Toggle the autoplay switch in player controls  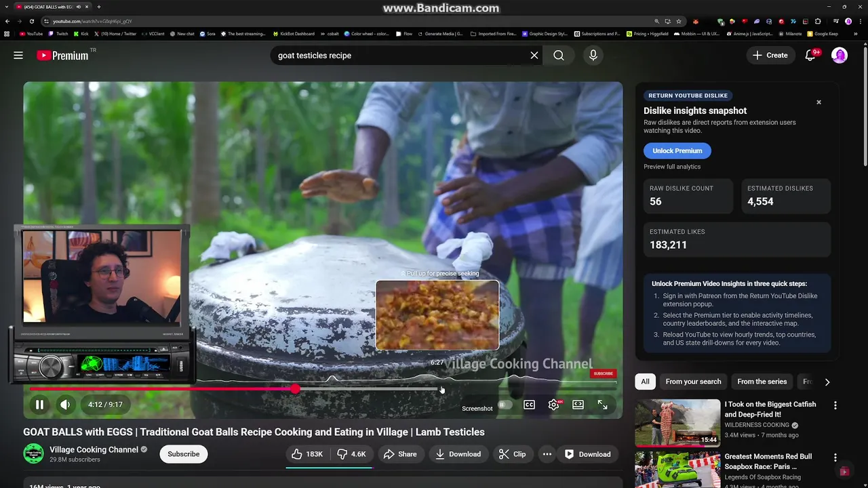(x=505, y=405)
